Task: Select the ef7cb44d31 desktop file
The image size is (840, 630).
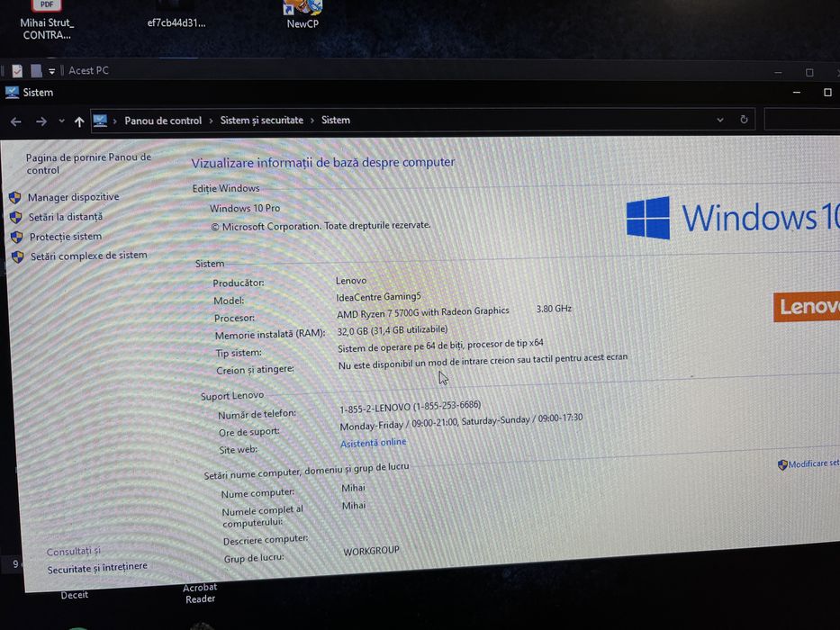Action: [176, 15]
